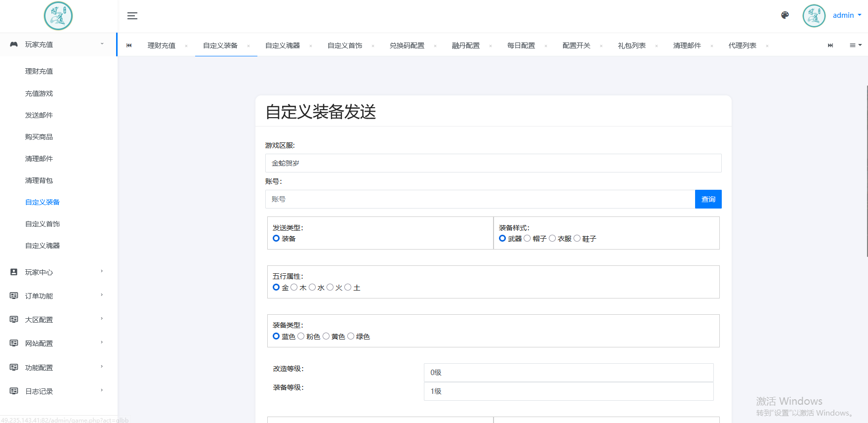Click the tab bar scroll-right icon
868x423 pixels.
tap(830, 45)
